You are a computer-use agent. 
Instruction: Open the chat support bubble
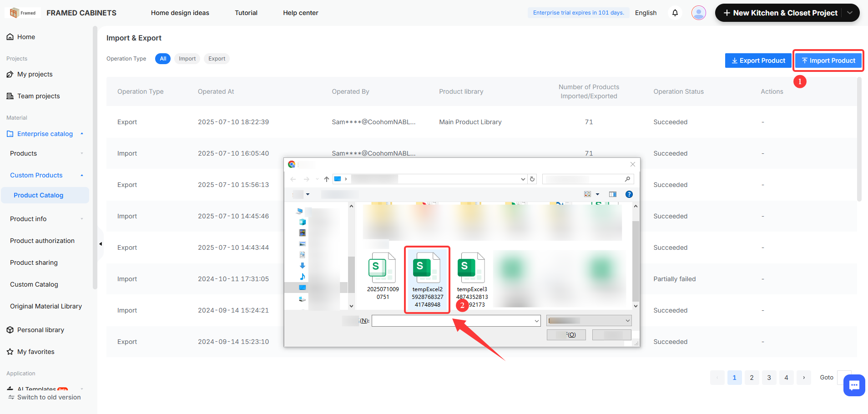pyautogui.click(x=854, y=385)
